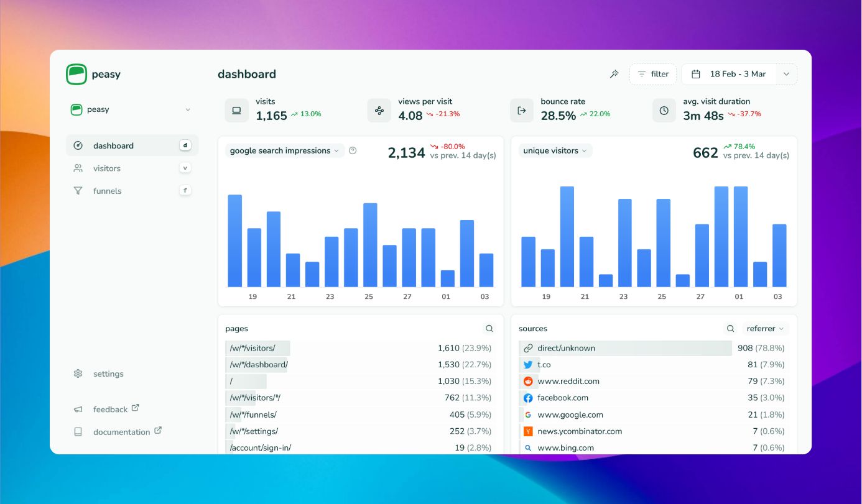Click the bounce rate exit icon
This screenshot has width=862, height=504.
coord(522,111)
